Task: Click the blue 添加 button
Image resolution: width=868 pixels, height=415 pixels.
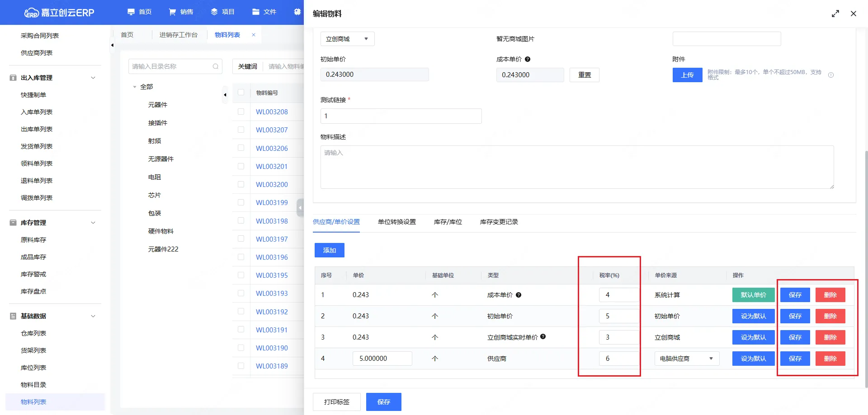Action: [329, 250]
